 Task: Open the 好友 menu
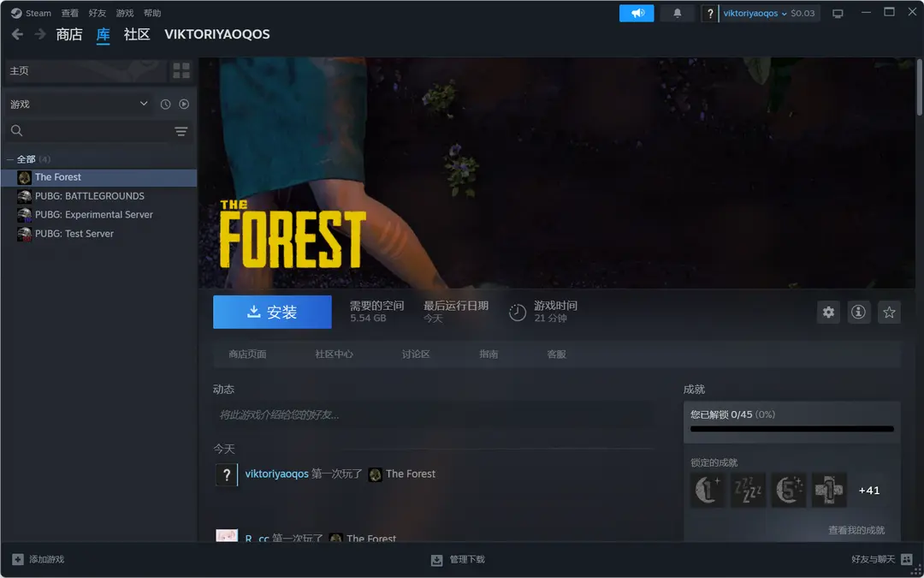point(98,13)
